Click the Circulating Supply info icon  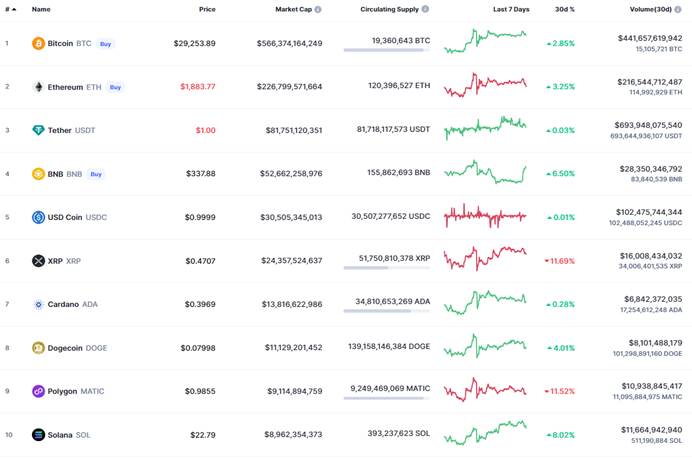425,9
